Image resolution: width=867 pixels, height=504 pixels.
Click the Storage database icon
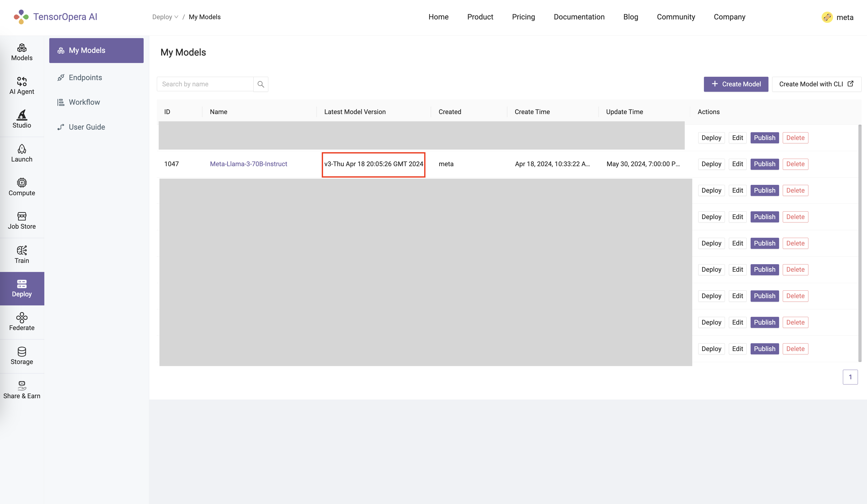22,351
